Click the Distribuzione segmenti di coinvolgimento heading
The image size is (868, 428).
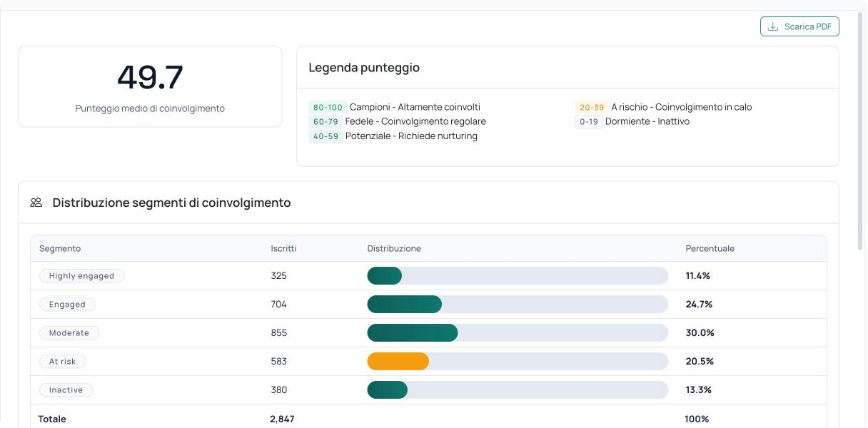(x=171, y=203)
